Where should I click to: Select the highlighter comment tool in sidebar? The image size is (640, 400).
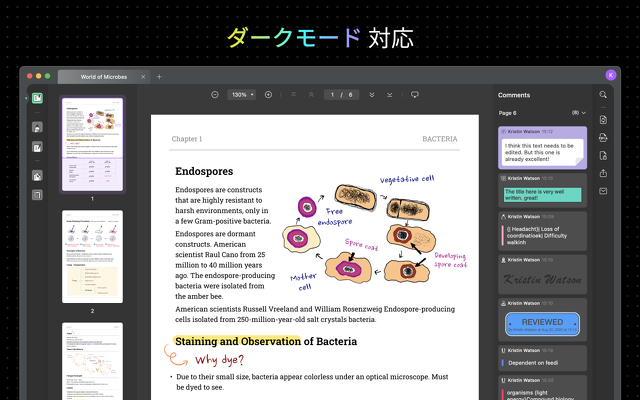36,127
